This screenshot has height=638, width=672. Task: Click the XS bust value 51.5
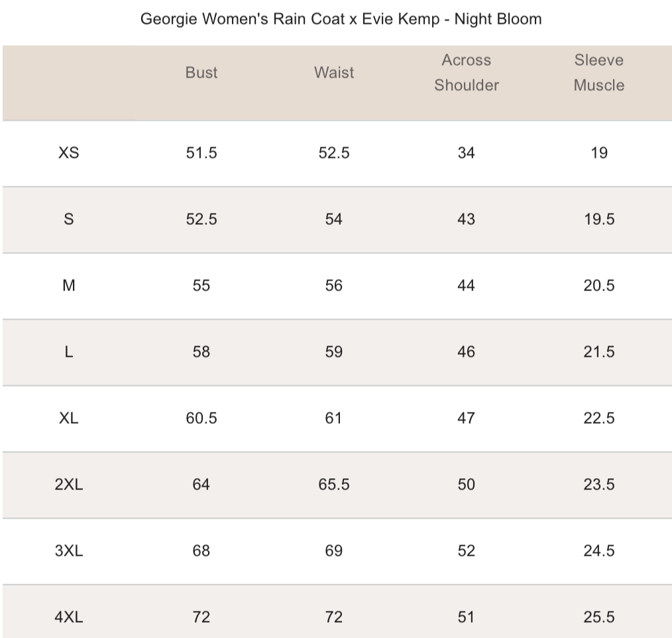[201, 153]
